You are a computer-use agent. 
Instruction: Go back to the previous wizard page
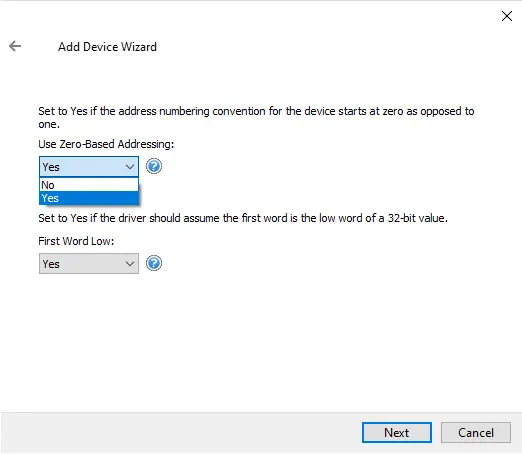coord(15,46)
